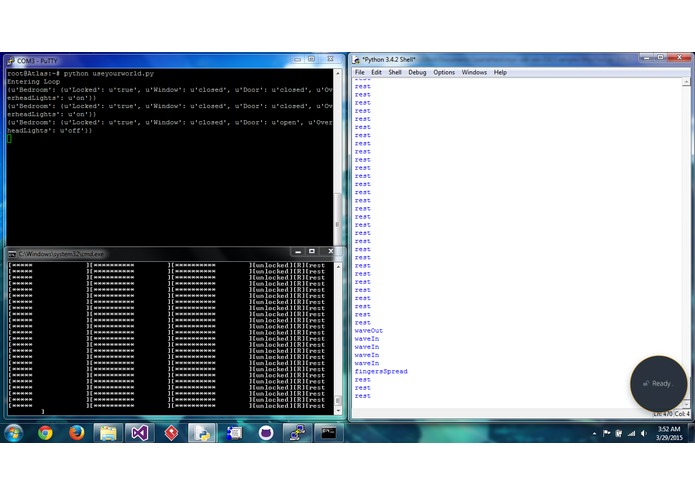This screenshot has width=695, height=494.
Task: Click 'fingersSpread' line in Python Shell
Action: pos(381,371)
